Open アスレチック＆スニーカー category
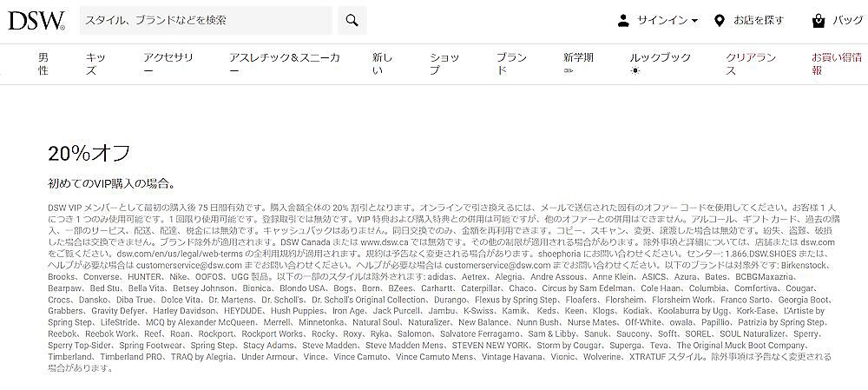 click(x=284, y=63)
